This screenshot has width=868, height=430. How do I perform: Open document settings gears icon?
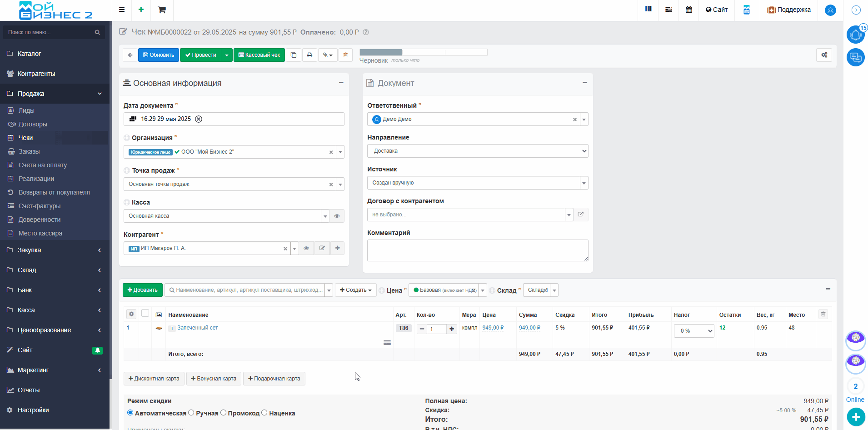pyautogui.click(x=824, y=55)
